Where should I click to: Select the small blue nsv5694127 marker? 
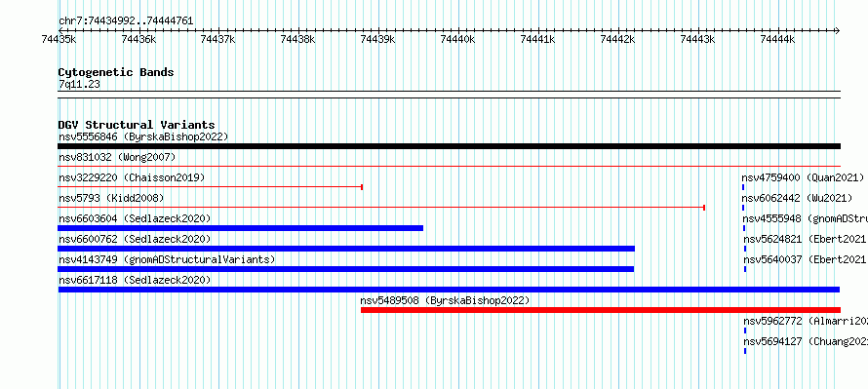[745, 351]
